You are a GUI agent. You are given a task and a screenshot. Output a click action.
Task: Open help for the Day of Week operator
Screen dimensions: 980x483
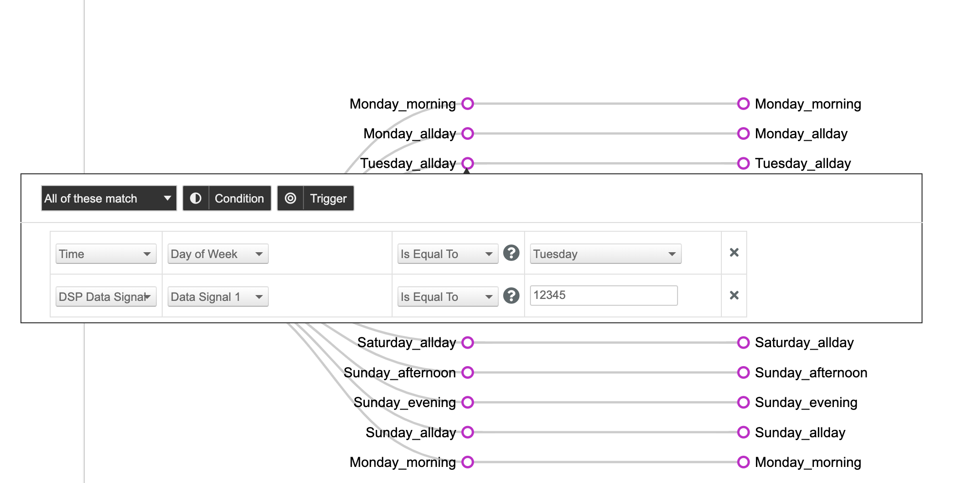pyautogui.click(x=511, y=253)
